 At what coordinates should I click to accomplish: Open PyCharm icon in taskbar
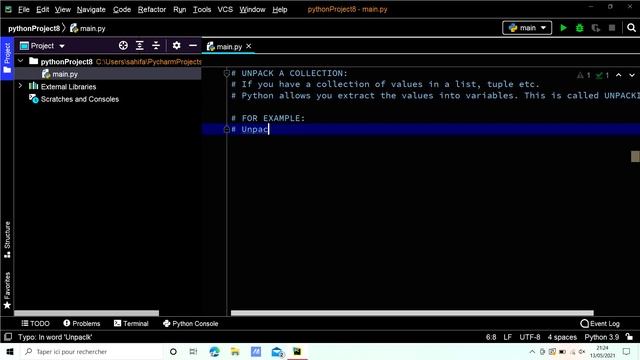coord(297,351)
